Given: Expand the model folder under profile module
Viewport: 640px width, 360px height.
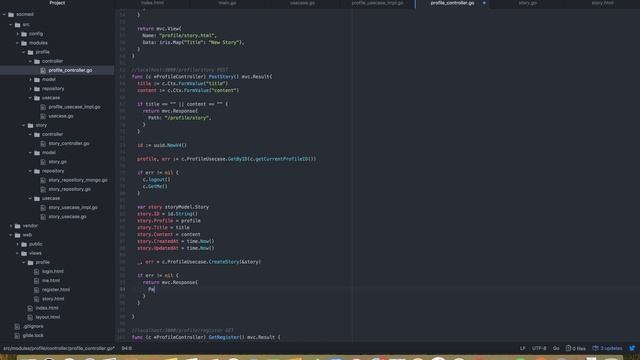Looking at the screenshot, I should [31, 80].
